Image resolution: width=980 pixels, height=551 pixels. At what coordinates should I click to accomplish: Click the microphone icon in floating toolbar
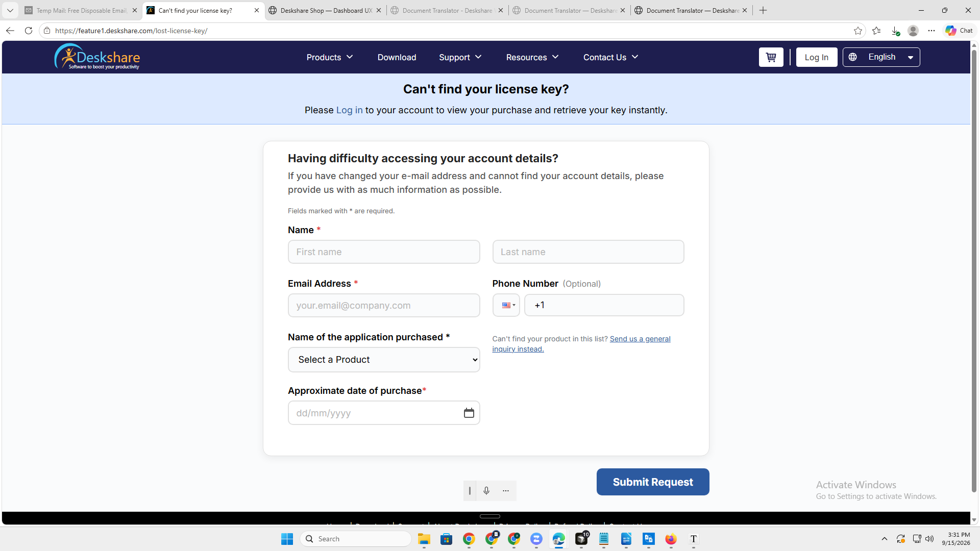point(486,490)
